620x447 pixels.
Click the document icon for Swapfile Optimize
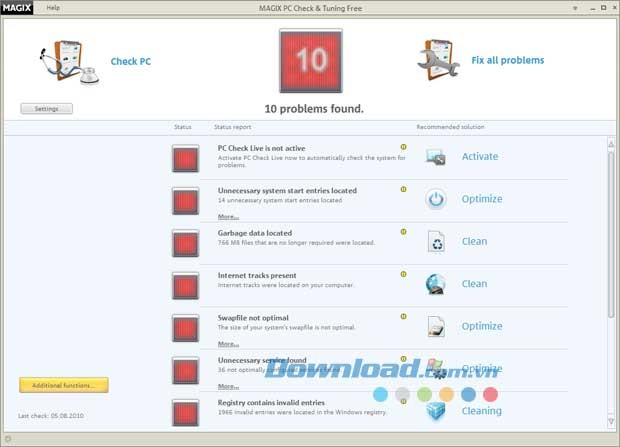click(436, 326)
